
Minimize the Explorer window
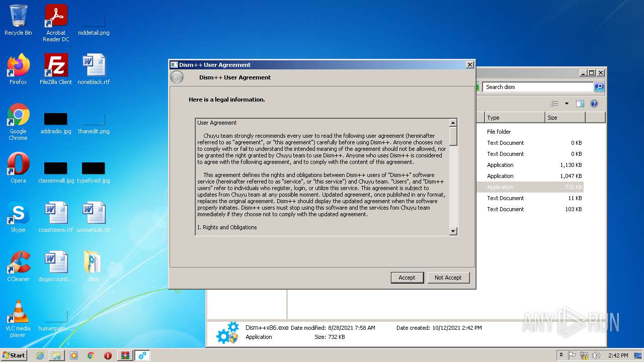tap(583, 73)
